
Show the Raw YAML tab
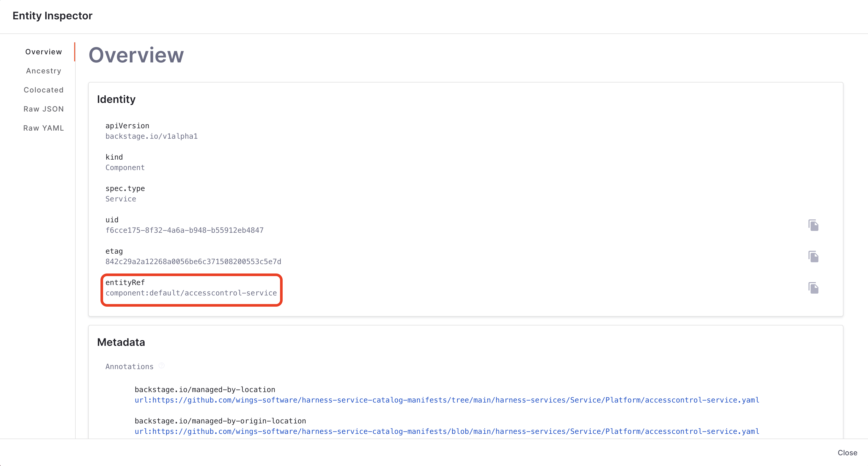tap(44, 128)
